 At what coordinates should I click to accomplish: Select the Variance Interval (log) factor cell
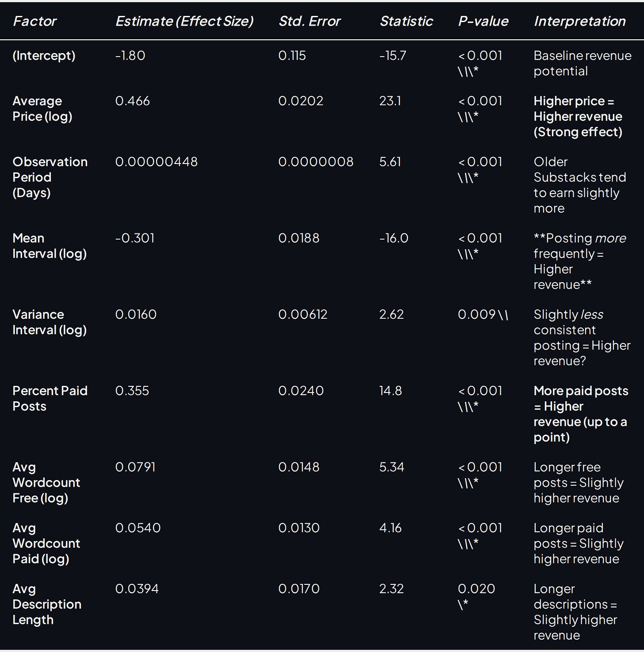(x=50, y=322)
